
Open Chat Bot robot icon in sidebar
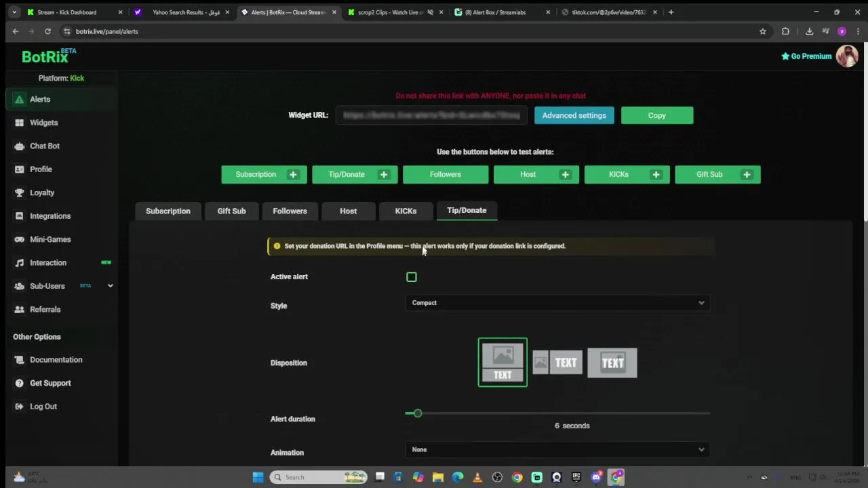click(x=19, y=146)
